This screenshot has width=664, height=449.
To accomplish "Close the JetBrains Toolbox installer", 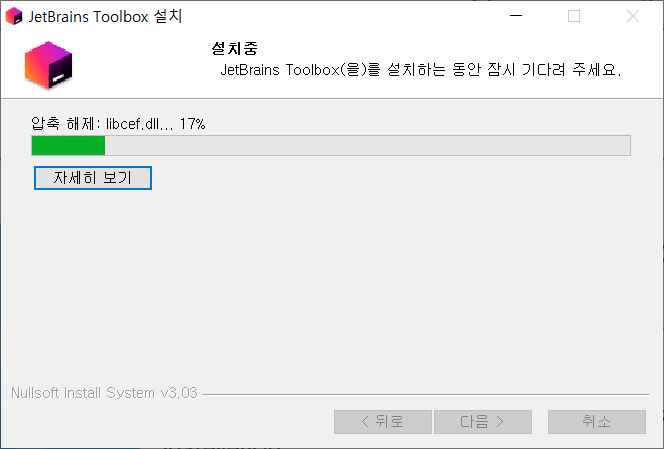I will pos(633,16).
